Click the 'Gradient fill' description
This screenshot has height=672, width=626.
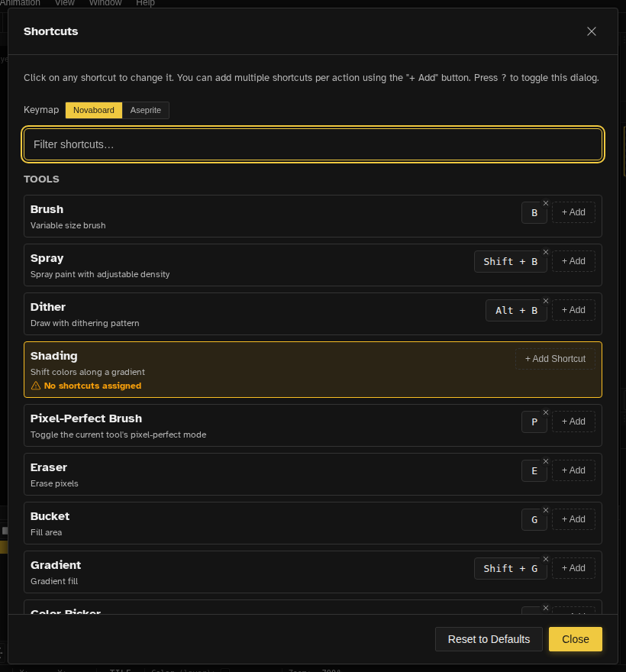coord(54,581)
